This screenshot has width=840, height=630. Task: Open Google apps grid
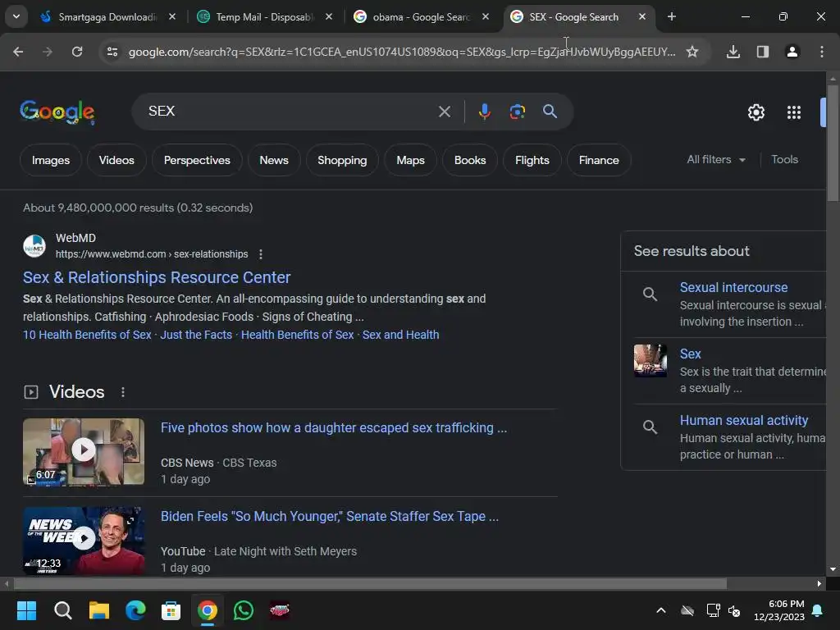pos(794,112)
